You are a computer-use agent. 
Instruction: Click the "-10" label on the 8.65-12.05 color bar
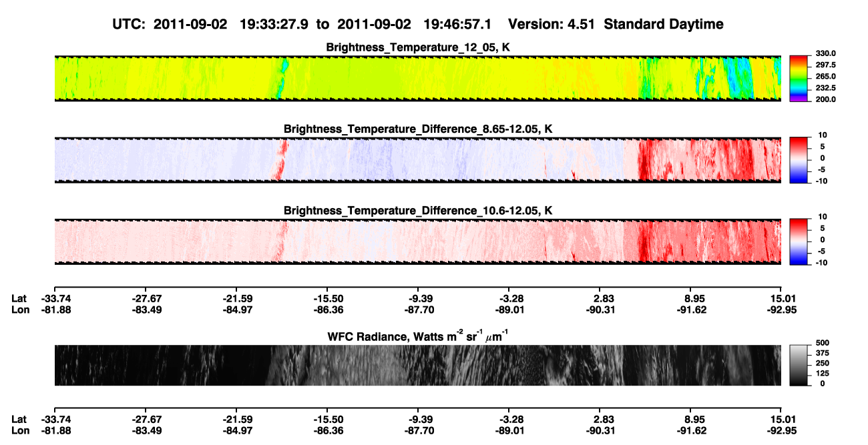coord(821,181)
